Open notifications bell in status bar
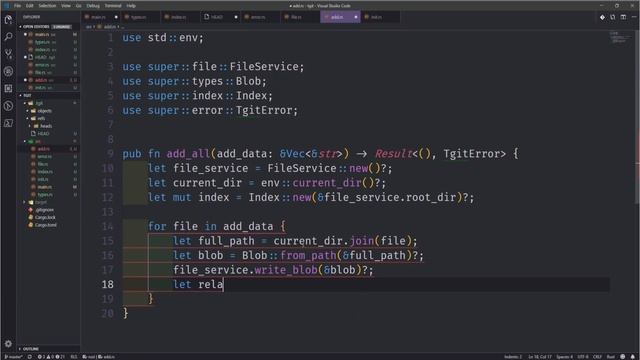Screen dimensions: 640x360 point(633,357)
